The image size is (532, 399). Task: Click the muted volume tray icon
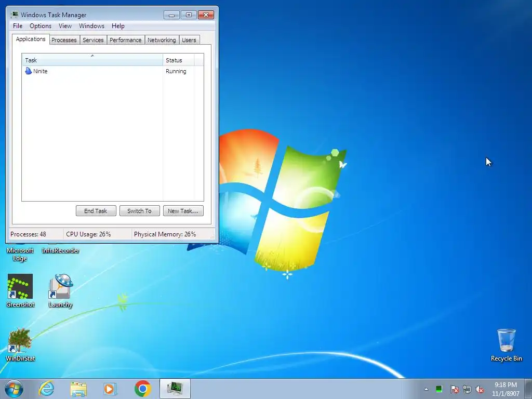pos(480,389)
